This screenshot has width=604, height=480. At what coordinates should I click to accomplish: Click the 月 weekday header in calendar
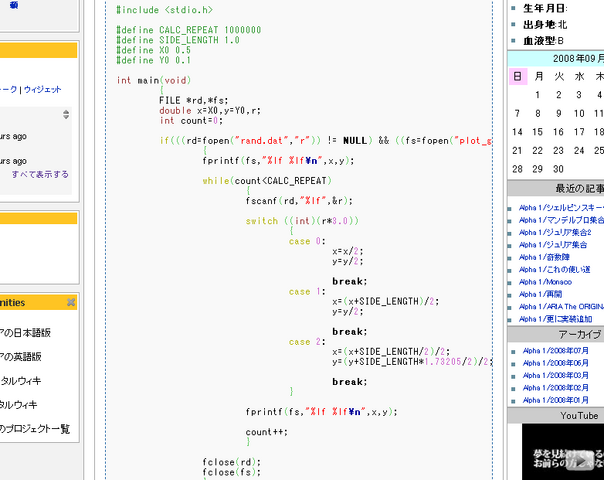(x=539, y=76)
